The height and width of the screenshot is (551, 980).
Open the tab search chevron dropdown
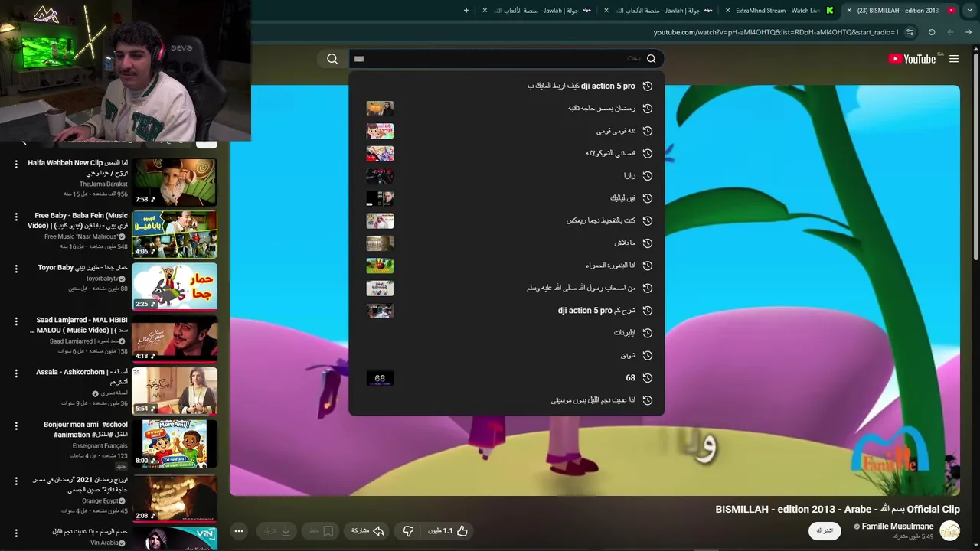tap(969, 11)
